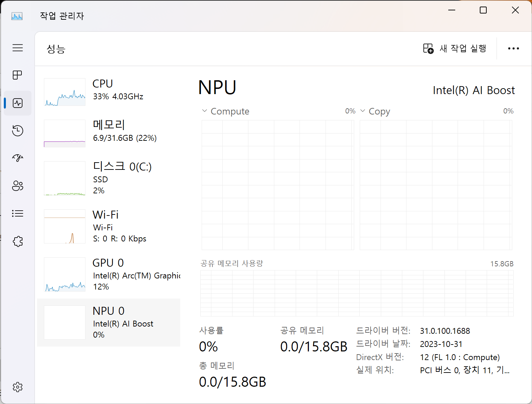Click the CPU usage mini graph
532x404 pixels.
click(x=65, y=92)
